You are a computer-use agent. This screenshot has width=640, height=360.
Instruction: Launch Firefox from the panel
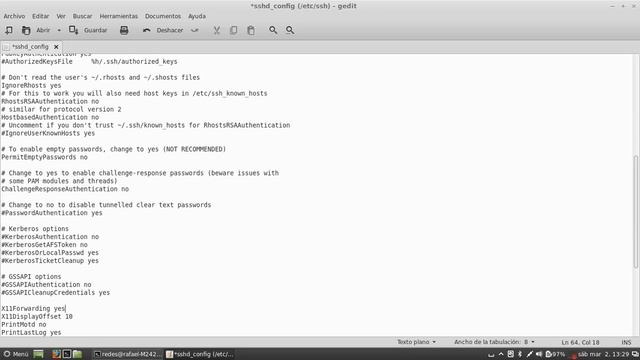point(56,354)
